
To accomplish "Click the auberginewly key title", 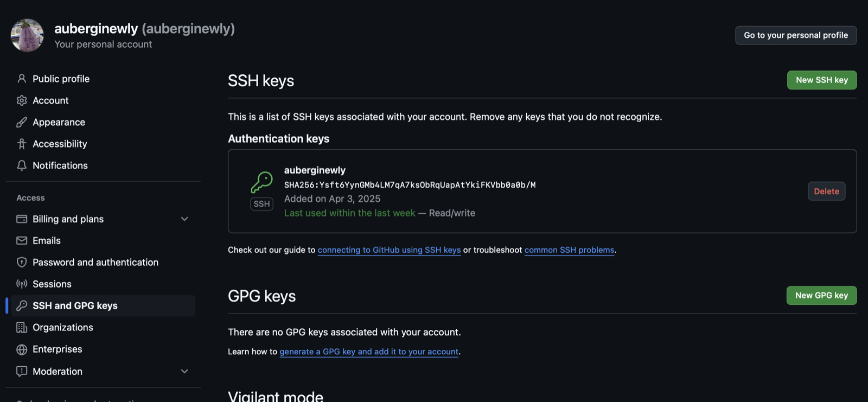I will coord(315,170).
